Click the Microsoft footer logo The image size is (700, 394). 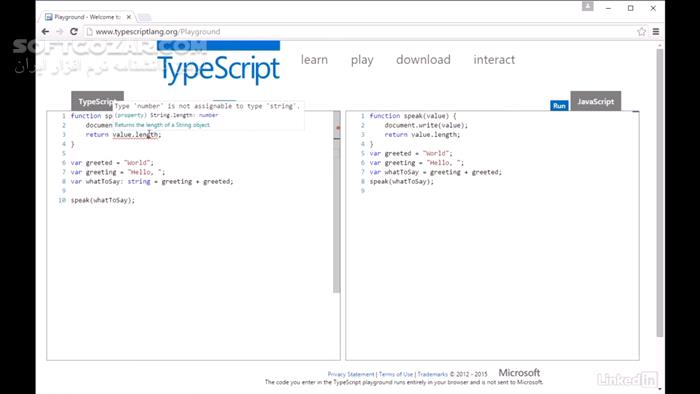pyautogui.click(x=519, y=373)
